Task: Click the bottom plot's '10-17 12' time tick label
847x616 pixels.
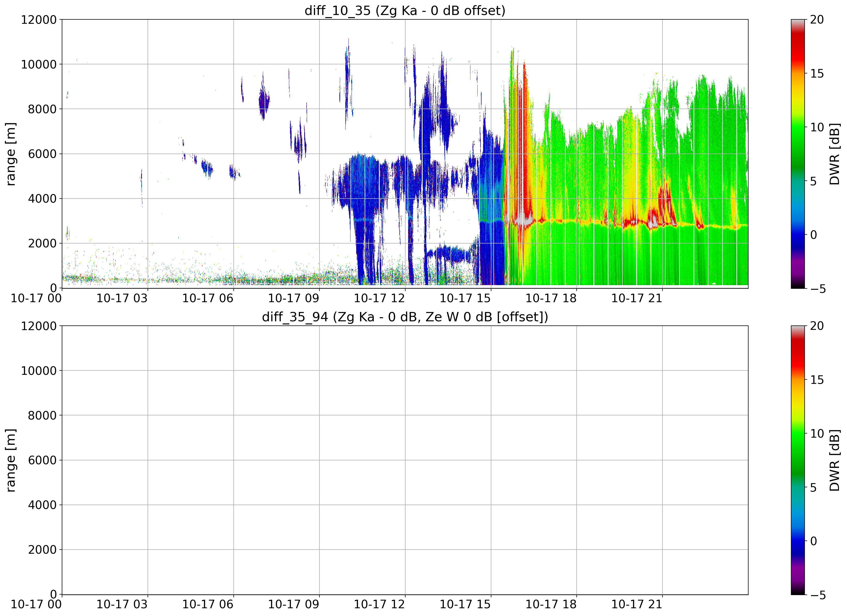Action: [x=379, y=604]
